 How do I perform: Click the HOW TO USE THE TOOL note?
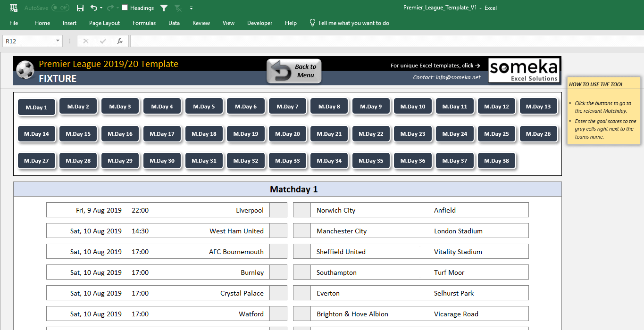pyautogui.click(x=604, y=111)
